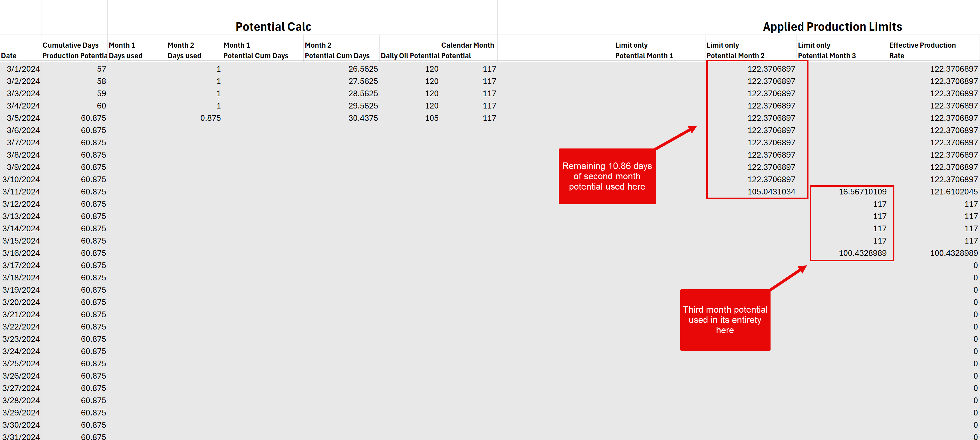Select the Potential Calc header
This screenshot has width=980, height=440.
[x=273, y=27]
